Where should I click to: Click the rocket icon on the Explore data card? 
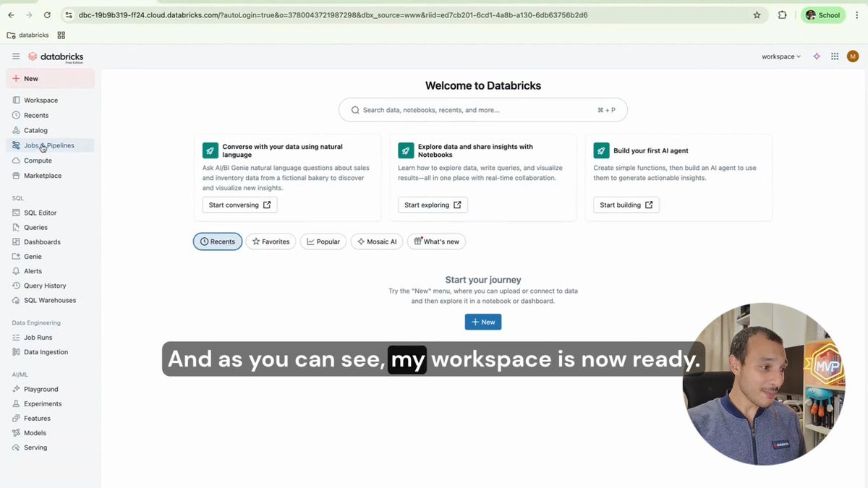point(406,150)
